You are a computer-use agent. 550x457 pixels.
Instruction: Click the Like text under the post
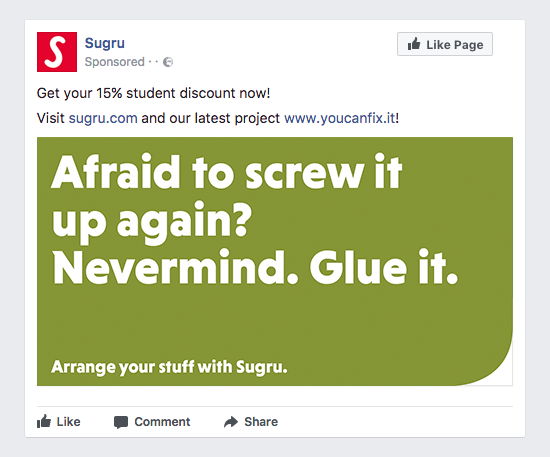coord(68,422)
